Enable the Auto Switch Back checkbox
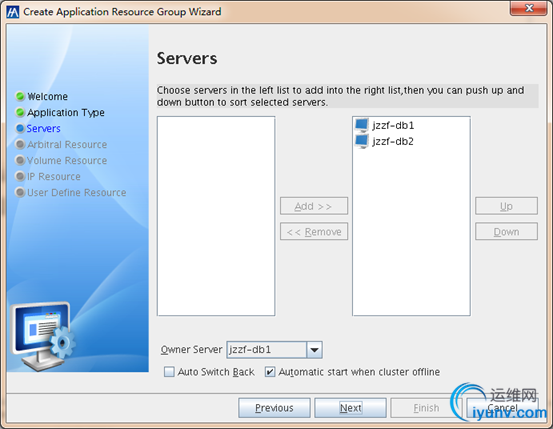This screenshot has width=553, height=429. pos(169,372)
